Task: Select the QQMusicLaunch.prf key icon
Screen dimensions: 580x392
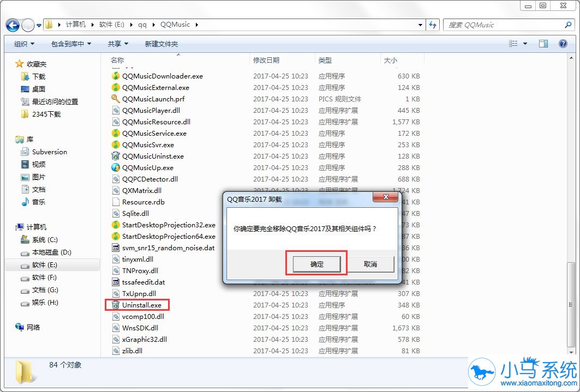Action: coord(116,99)
